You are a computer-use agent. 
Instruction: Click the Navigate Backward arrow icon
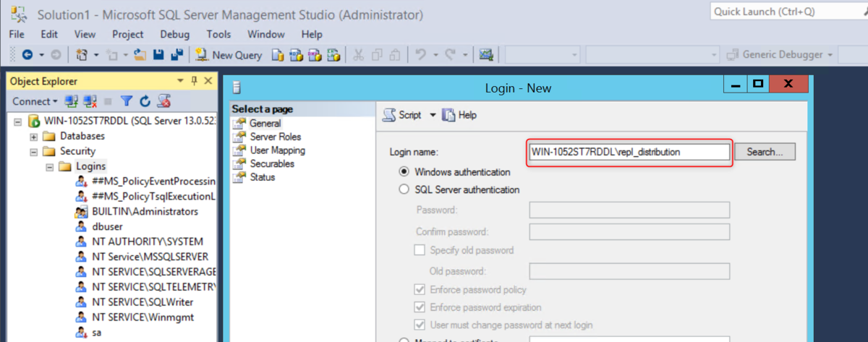(x=27, y=54)
